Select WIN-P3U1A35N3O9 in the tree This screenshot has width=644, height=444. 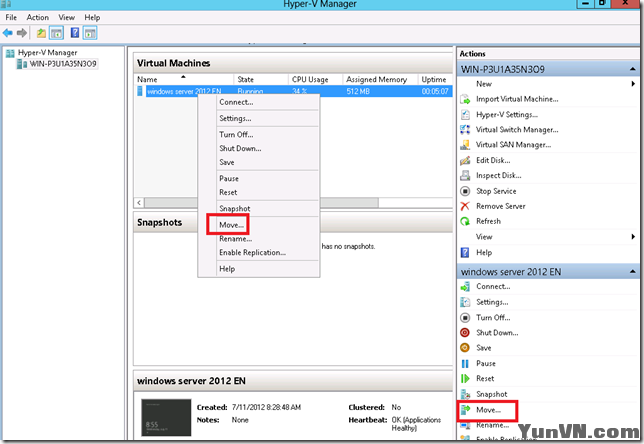pos(63,64)
